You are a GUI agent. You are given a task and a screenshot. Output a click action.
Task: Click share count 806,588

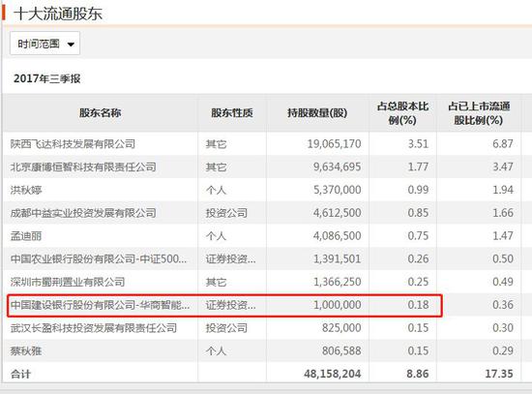(x=341, y=350)
